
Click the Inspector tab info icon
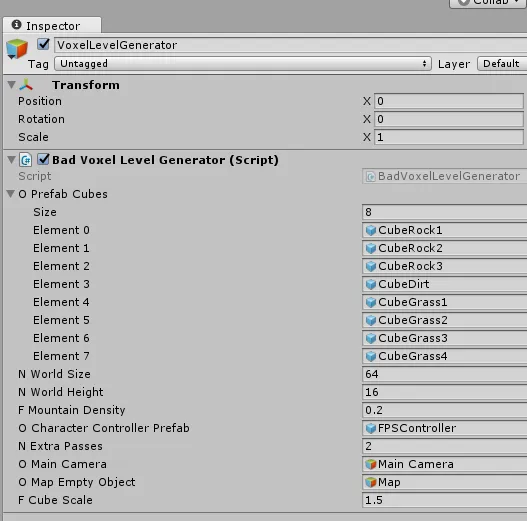(x=16, y=25)
